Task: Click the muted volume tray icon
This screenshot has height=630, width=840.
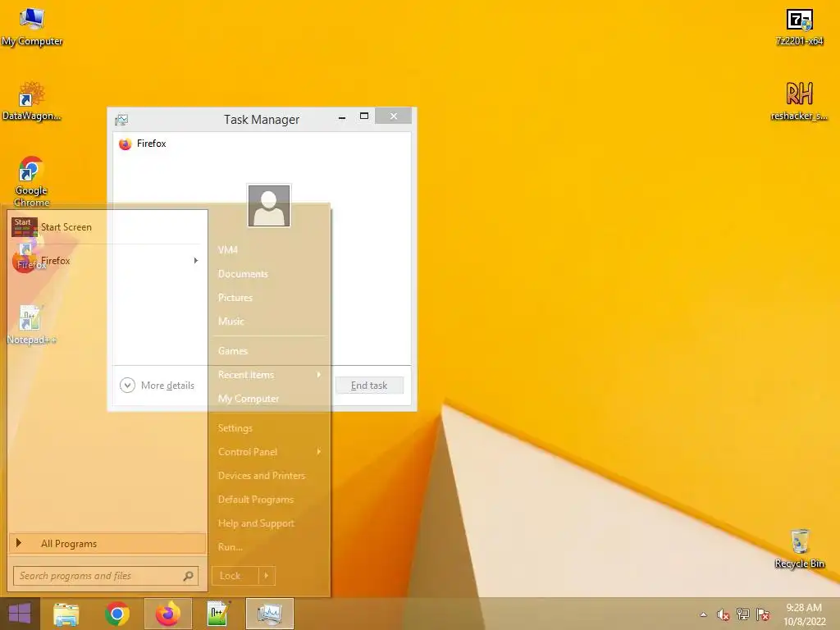Action: click(x=723, y=614)
